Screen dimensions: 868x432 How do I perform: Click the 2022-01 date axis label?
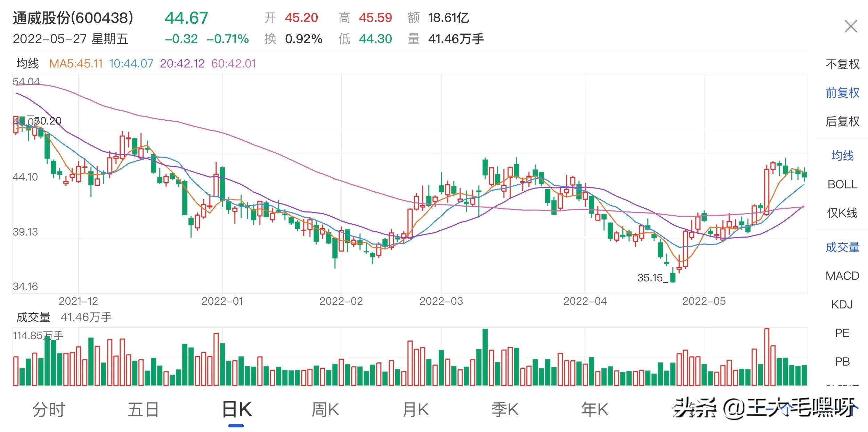(222, 301)
